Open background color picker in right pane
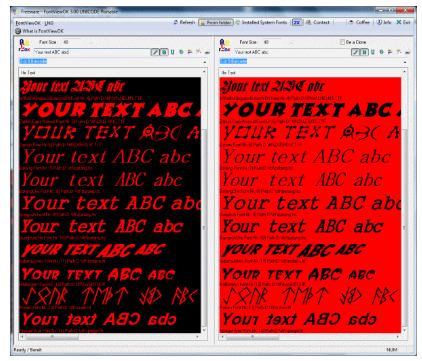The height and width of the screenshot is (361, 422). tap(399, 52)
